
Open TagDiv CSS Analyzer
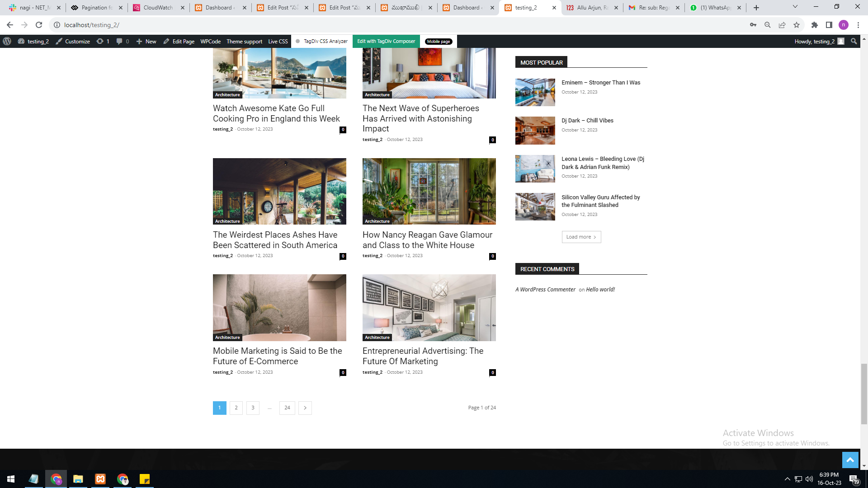click(322, 41)
